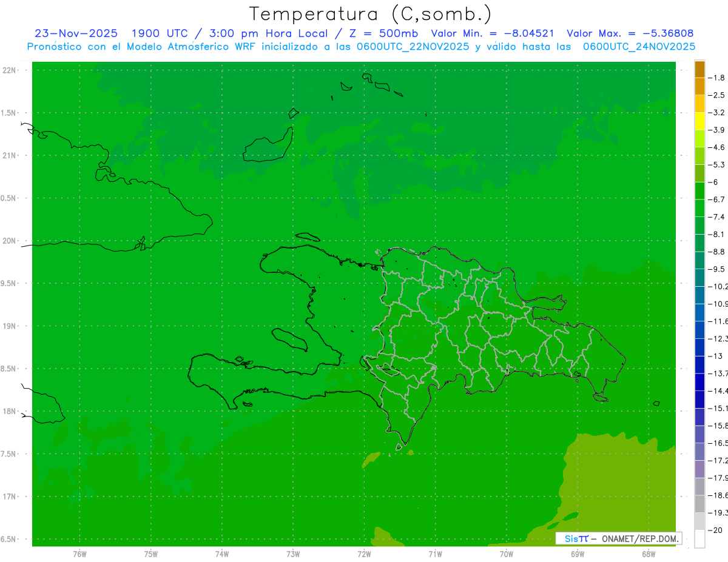Click the 'ONAMET/REP.DOM.' credit label
The height and width of the screenshot is (562, 728).
click(x=640, y=538)
